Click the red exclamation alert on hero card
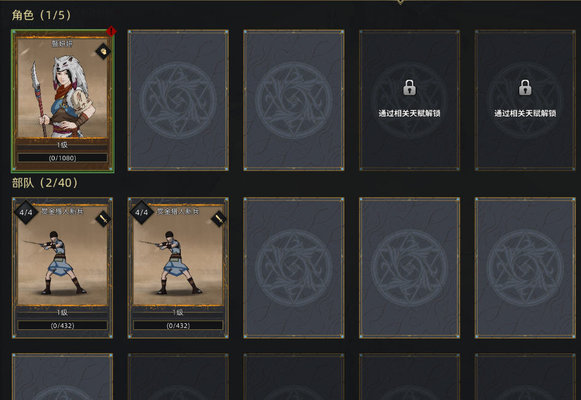The image size is (581, 400). coord(111,31)
